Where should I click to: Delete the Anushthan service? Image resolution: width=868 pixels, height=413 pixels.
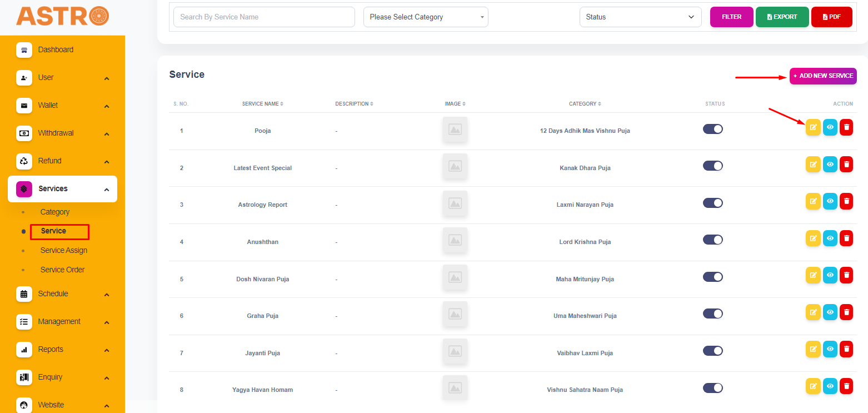coord(846,238)
